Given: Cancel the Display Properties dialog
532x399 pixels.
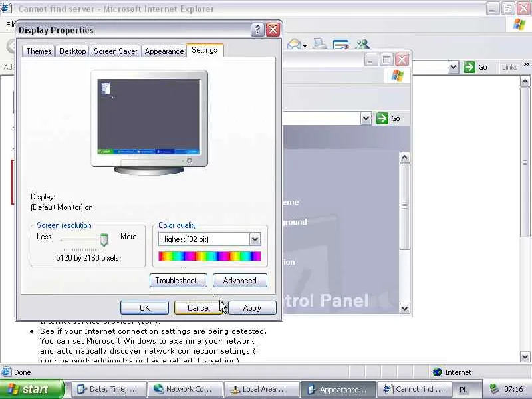Looking at the screenshot, I should (198, 308).
